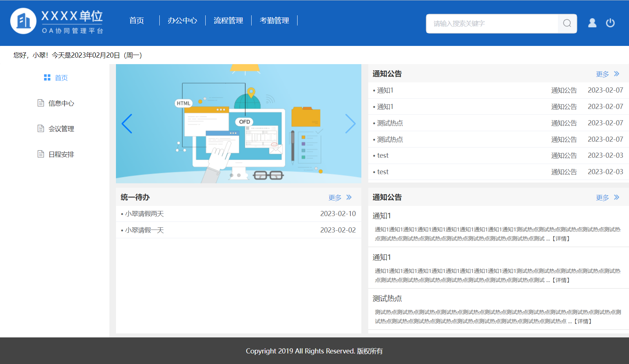Click the power logout icon
The image size is (629, 364).
pos(610,23)
